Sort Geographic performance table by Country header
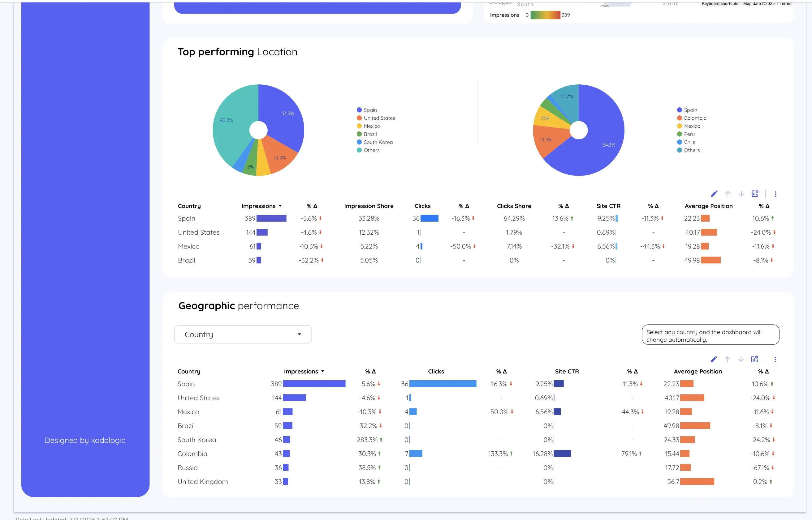This screenshot has width=812, height=520. [x=189, y=371]
